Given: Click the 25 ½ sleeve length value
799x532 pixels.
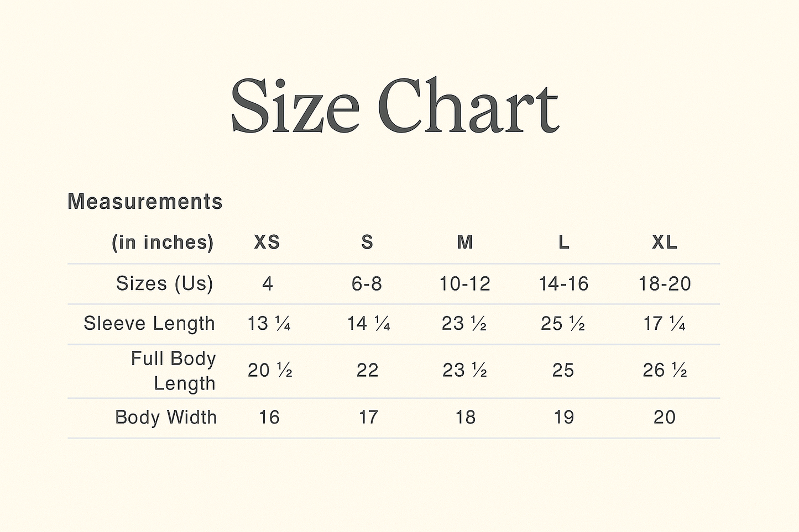Looking at the screenshot, I should 563,324.
